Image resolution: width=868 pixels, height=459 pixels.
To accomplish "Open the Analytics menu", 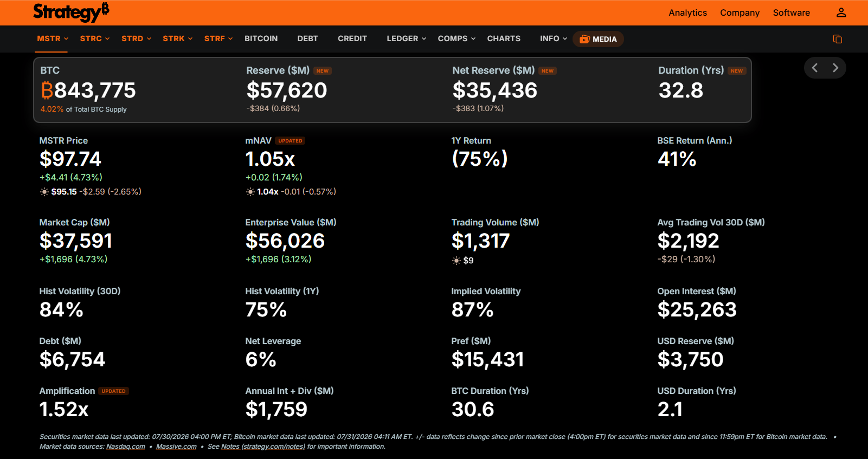I will tap(687, 12).
